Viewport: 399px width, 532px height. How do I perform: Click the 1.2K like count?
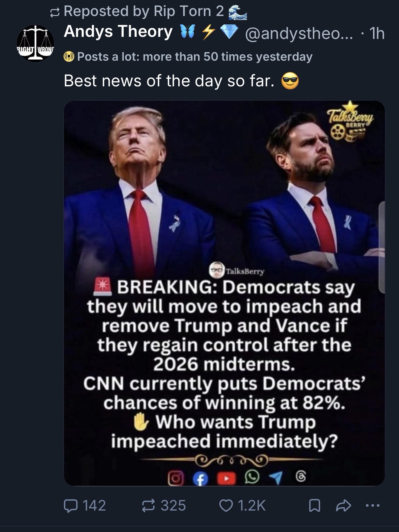(x=251, y=506)
